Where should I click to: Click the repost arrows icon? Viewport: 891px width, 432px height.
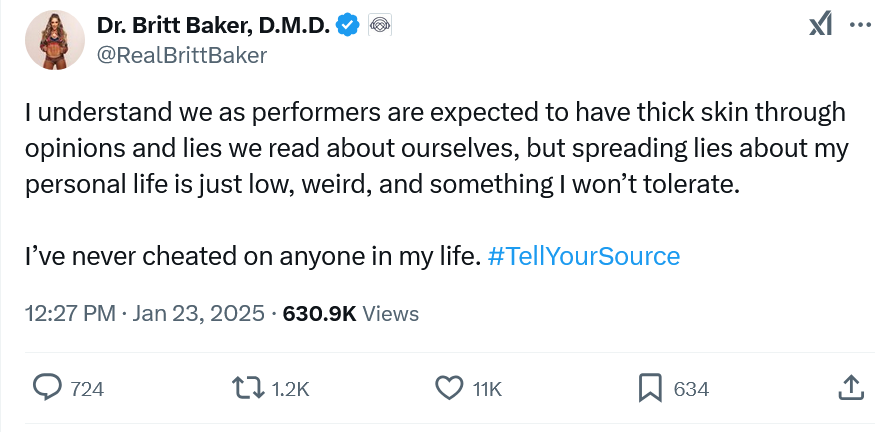click(x=249, y=389)
